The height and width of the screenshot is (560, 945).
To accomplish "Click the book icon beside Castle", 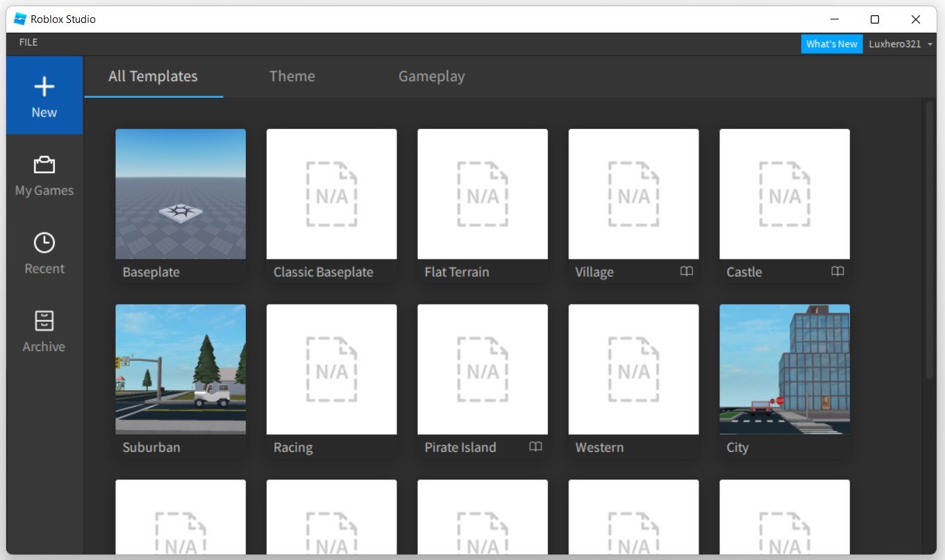I will [837, 272].
